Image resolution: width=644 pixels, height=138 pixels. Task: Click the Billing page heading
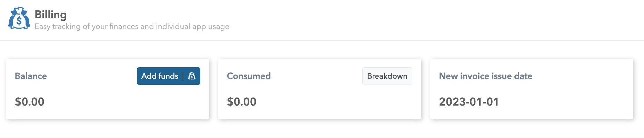pos(51,14)
